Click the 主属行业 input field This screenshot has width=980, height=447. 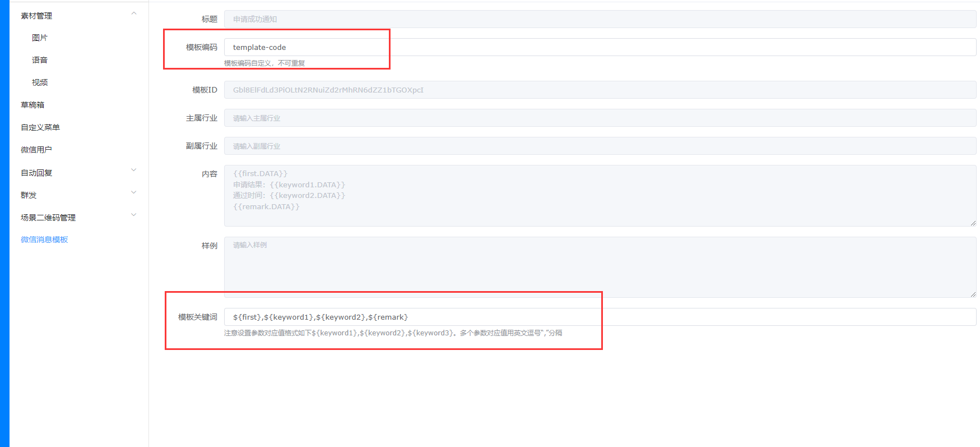[x=600, y=118]
